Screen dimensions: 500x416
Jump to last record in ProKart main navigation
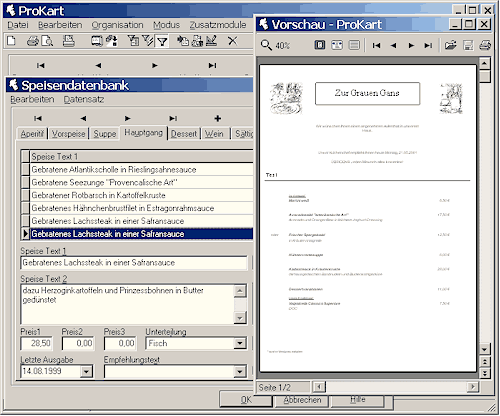point(212,65)
